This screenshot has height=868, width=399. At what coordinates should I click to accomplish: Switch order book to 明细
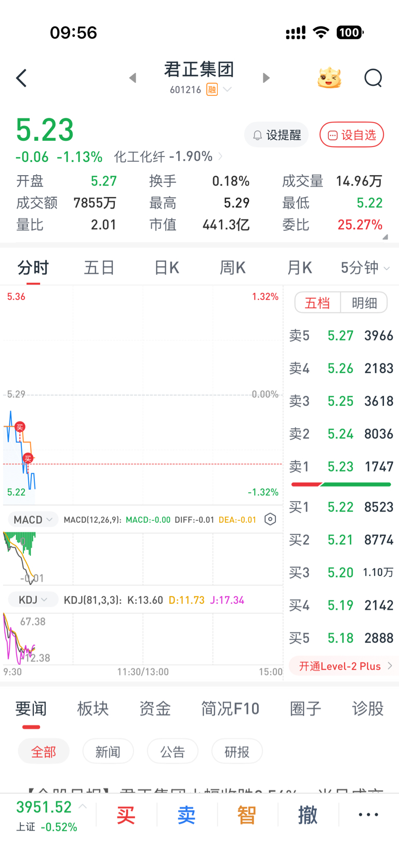pyautogui.click(x=364, y=303)
